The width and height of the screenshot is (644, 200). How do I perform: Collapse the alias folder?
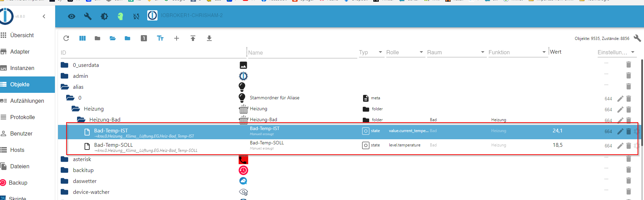[64, 87]
